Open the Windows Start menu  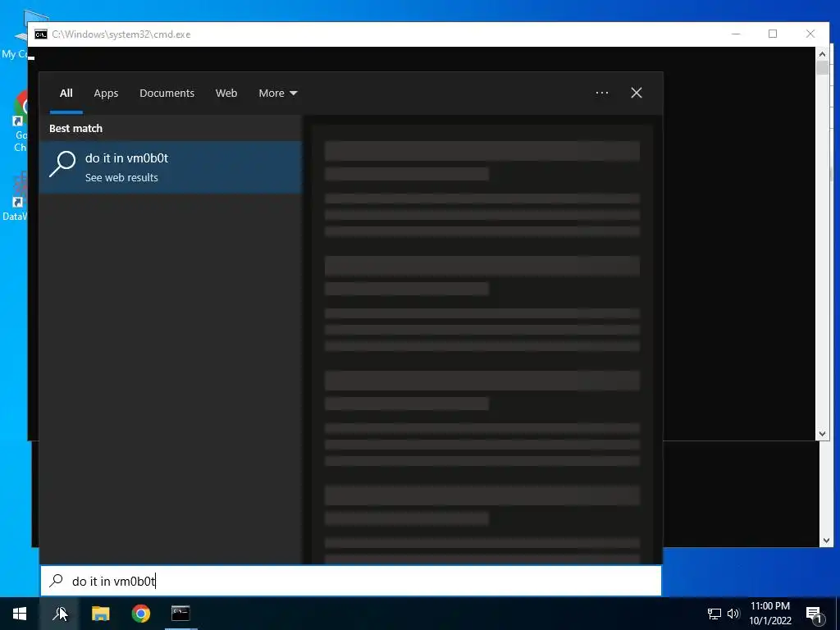click(x=20, y=614)
